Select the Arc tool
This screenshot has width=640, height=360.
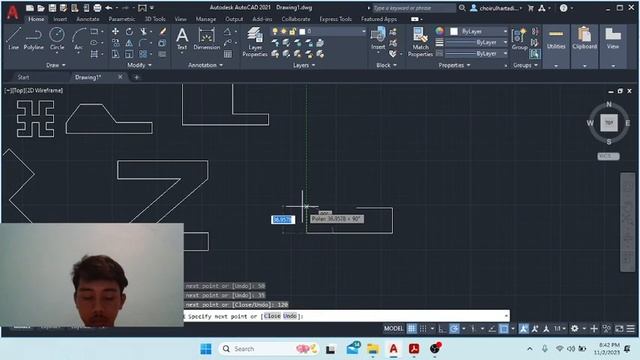pos(78,39)
